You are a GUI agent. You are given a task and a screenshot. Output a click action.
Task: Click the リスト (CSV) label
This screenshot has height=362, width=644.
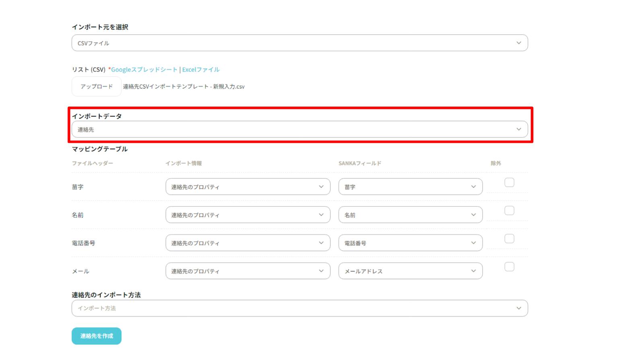[89, 70]
